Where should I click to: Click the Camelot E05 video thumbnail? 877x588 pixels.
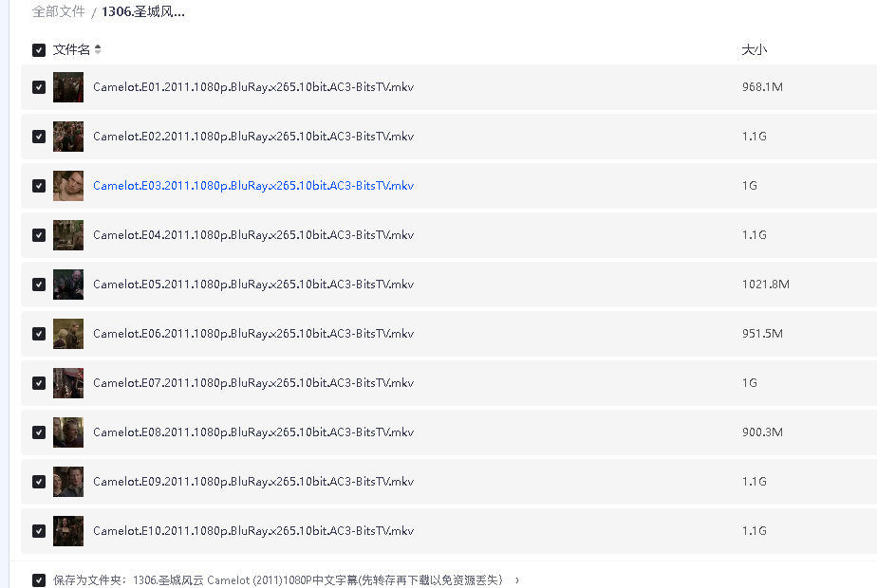68,285
